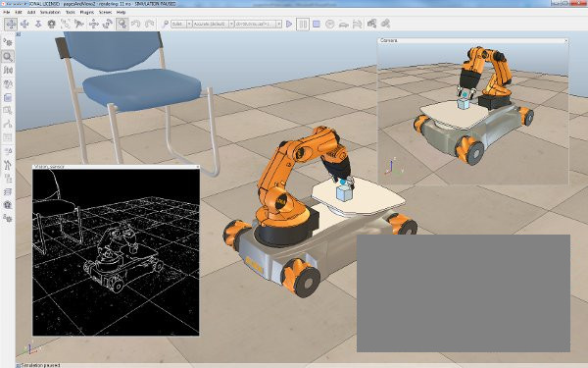Click the sidebar icon above the two figures icon

tap(8, 151)
